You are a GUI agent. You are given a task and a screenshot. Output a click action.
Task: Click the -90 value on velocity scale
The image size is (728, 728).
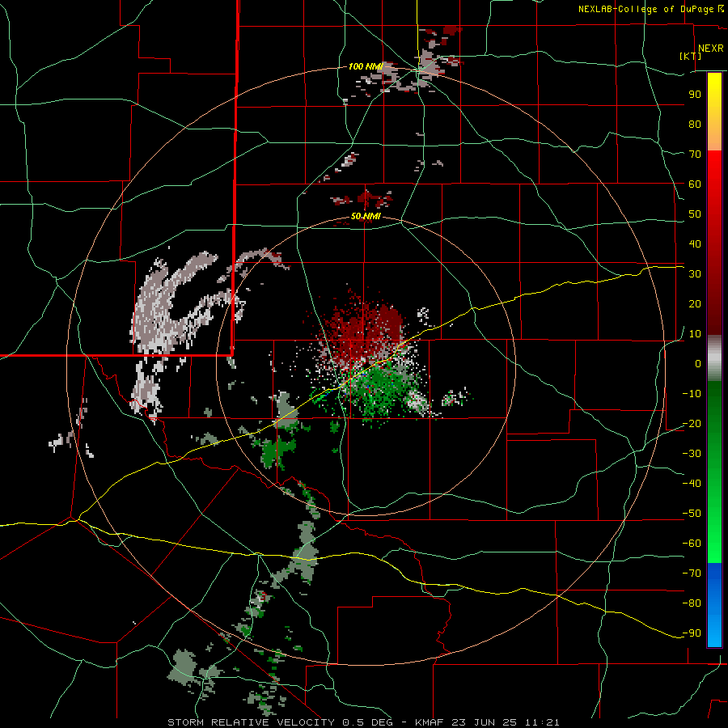point(692,633)
